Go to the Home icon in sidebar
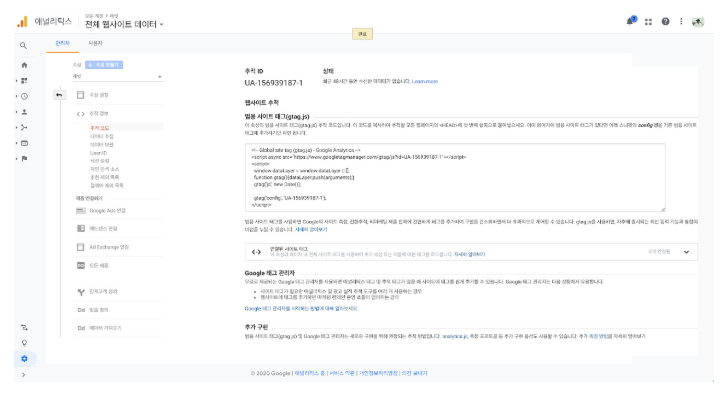The image size is (726, 417). pos(24,65)
